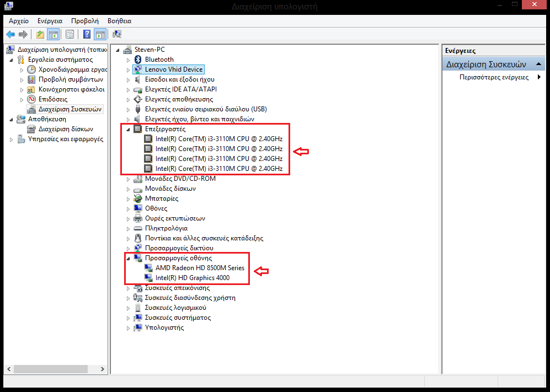The image size is (550, 392).
Task: Click the Ουρές εκτυπώσεων printer icon
Action: [138, 218]
